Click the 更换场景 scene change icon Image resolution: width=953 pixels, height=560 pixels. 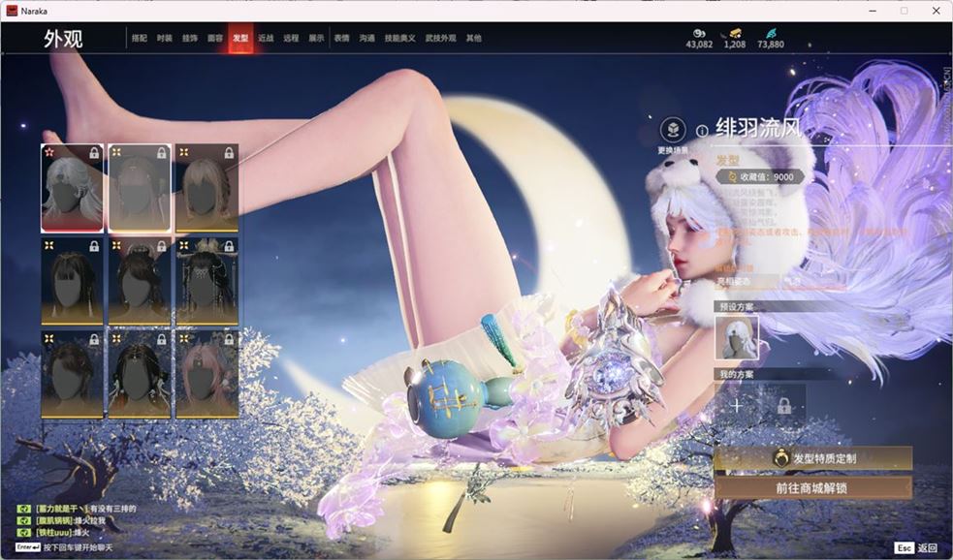click(x=673, y=130)
